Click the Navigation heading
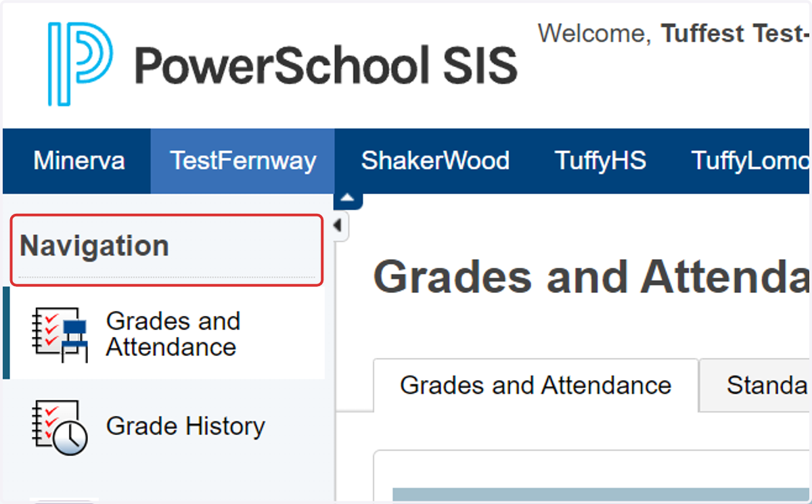812x504 pixels. tap(94, 246)
